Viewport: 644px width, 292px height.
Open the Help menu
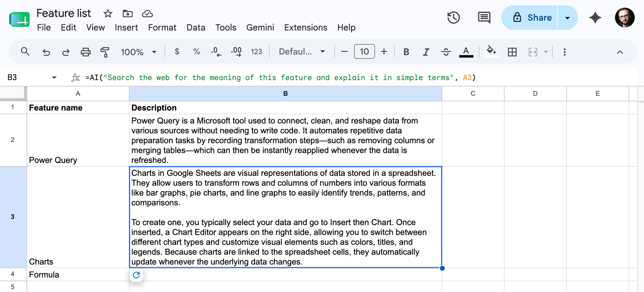pos(346,28)
